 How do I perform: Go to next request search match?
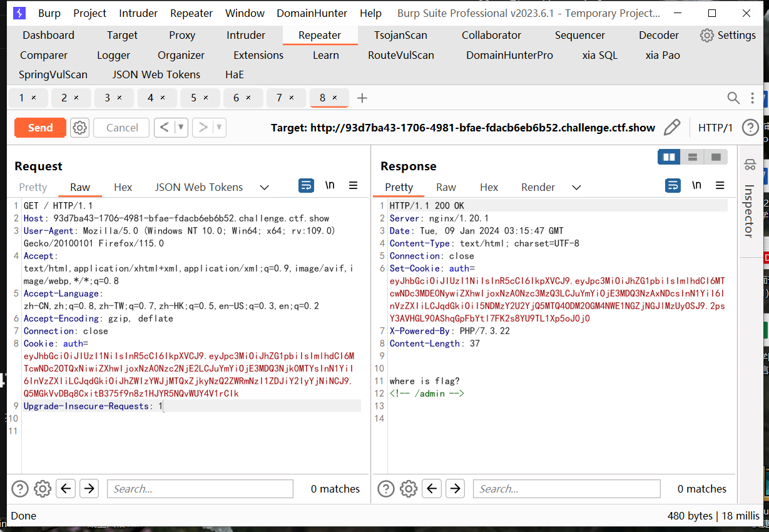point(89,489)
